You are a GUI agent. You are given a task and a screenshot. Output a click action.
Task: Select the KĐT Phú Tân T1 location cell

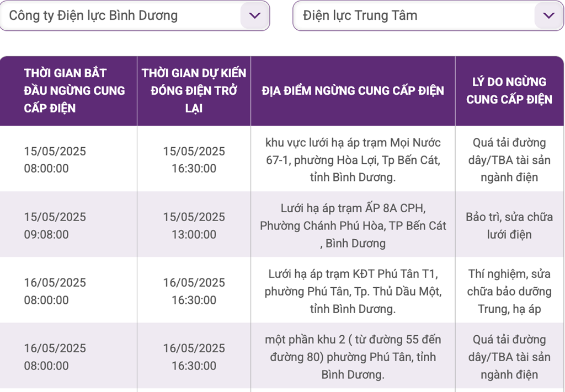(353, 291)
